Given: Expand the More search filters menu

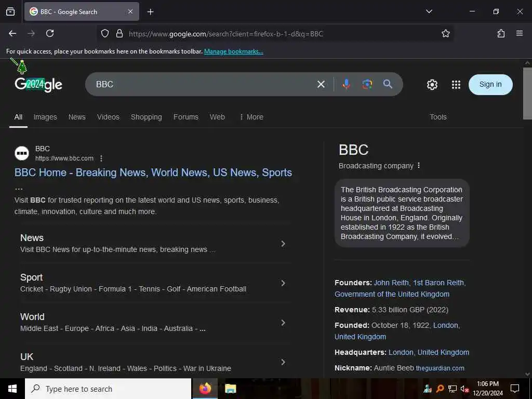Looking at the screenshot, I should click(251, 117).
